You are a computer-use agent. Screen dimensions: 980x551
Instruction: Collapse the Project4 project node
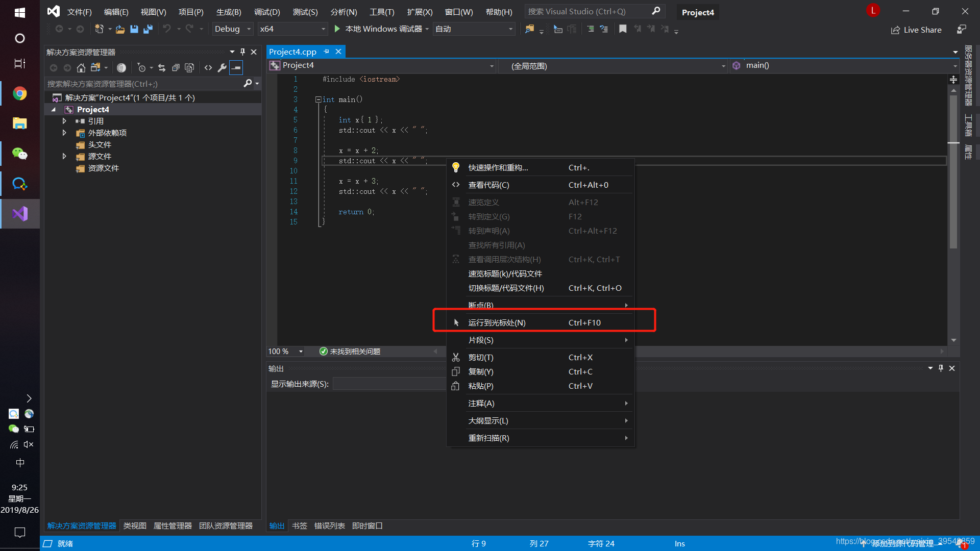pyautogui.click(x=54, y=109)
